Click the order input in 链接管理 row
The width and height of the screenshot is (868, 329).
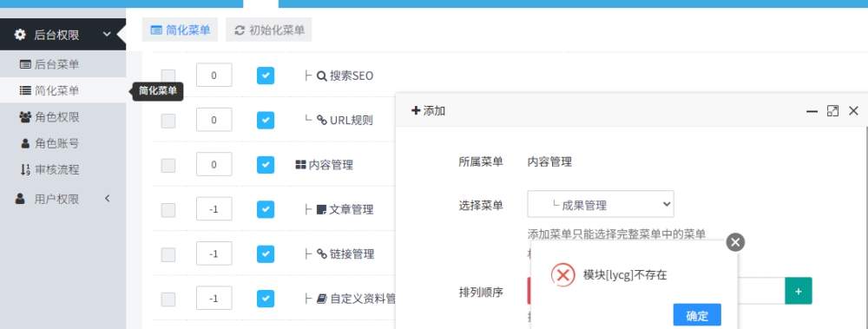click(214, 253)
